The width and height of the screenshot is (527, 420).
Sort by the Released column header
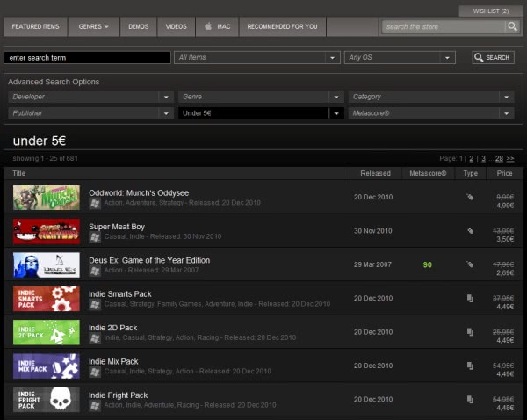coord(375,173)
